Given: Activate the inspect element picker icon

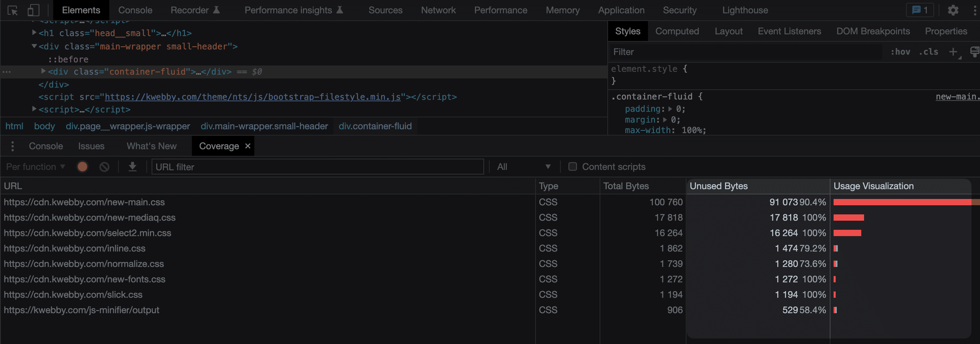Looking at the screenshot, I should pos(13,11).
